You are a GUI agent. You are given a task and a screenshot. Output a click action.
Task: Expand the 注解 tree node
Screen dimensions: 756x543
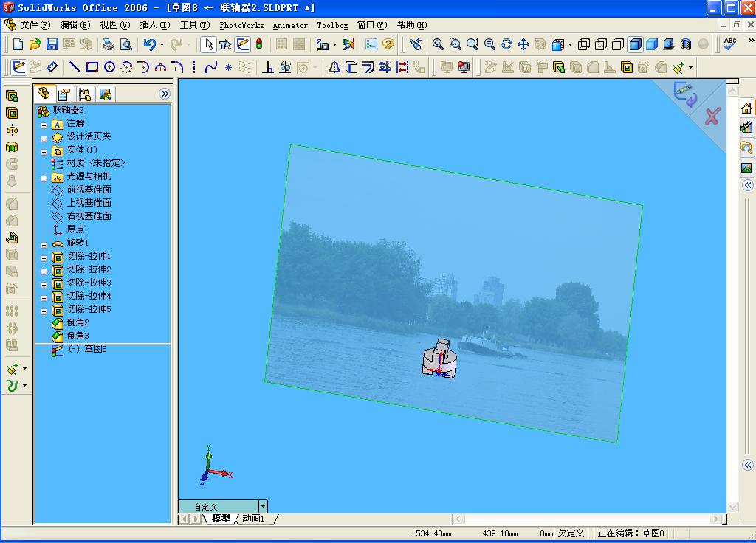(44, 125)
